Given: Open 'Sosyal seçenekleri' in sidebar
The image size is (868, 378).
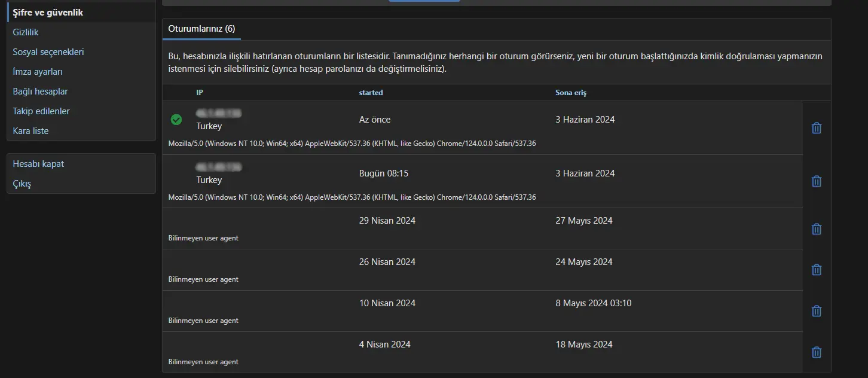Looking at the screenshot, I should point(48,52).
